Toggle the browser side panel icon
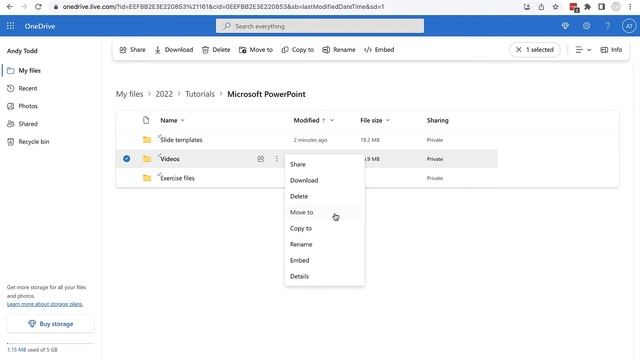Screen dimensions: 640x360 (x=602, y=7)
